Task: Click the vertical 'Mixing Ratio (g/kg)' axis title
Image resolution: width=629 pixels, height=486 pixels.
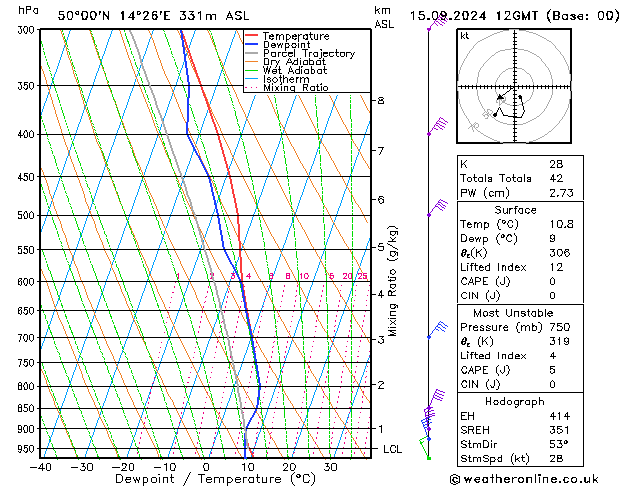Action: [392, 281]
